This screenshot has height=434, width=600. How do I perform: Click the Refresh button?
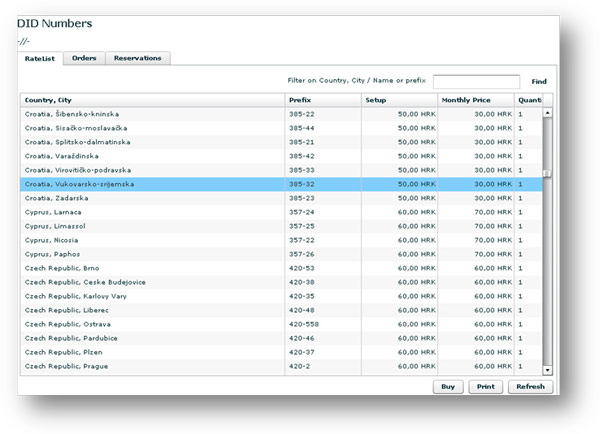pyautogui.click(x=530, y=387)
